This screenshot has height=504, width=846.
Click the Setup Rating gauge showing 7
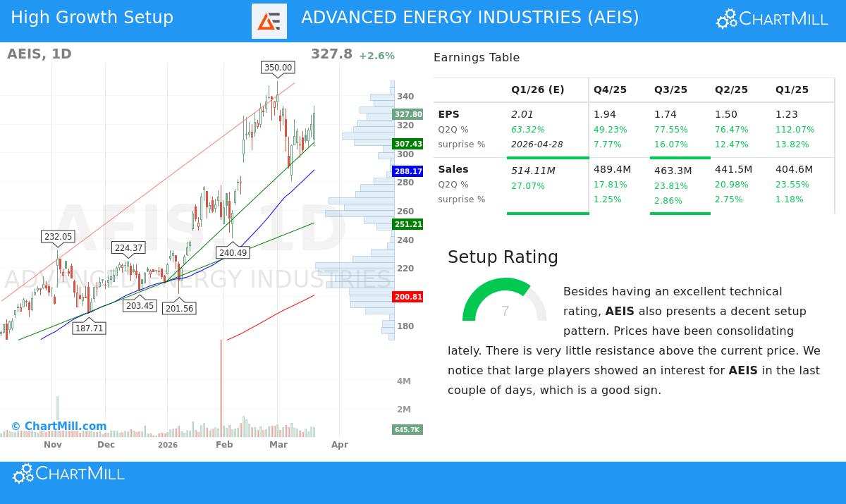tap(505, 309)
